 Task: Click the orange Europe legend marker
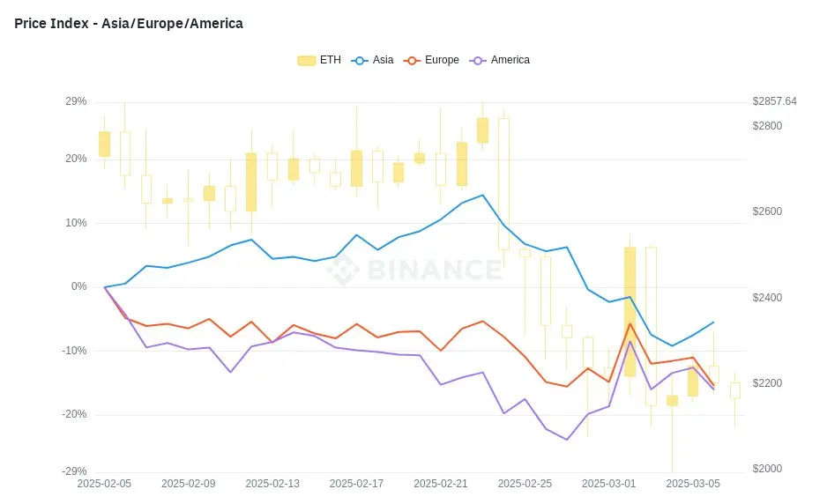[411, 61]
